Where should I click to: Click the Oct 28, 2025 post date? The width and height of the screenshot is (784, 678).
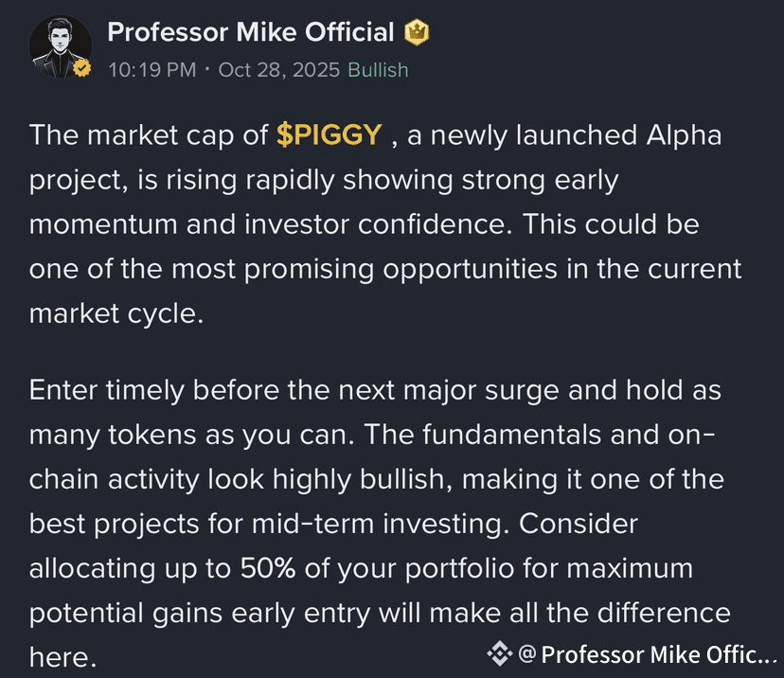[279, 70]
